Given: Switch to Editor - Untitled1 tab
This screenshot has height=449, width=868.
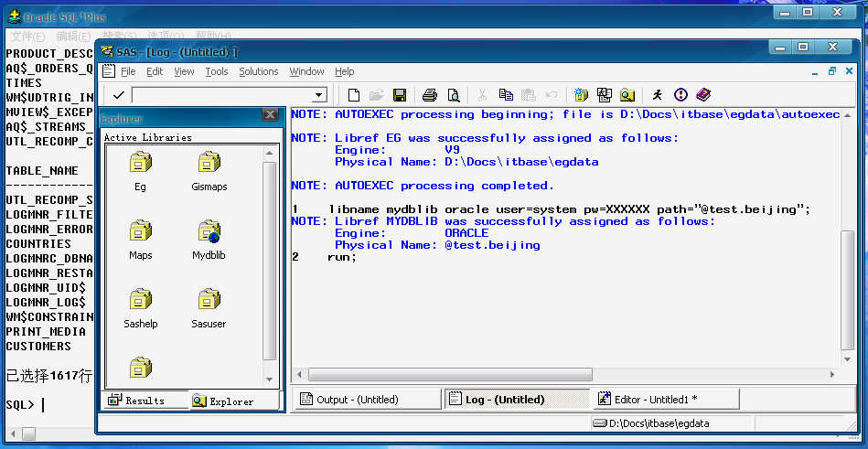Looking at the screenshot, I should tap(653, 400).
